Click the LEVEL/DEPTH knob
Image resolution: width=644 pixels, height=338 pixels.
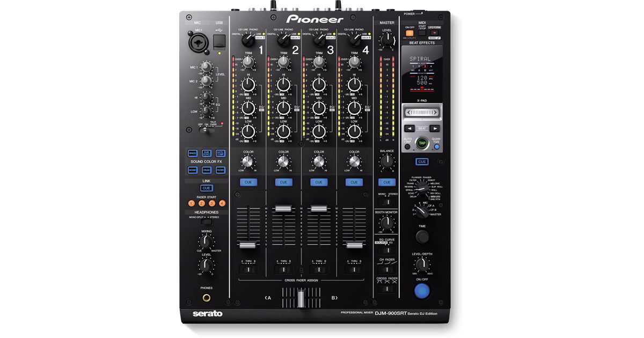[422, 264]
